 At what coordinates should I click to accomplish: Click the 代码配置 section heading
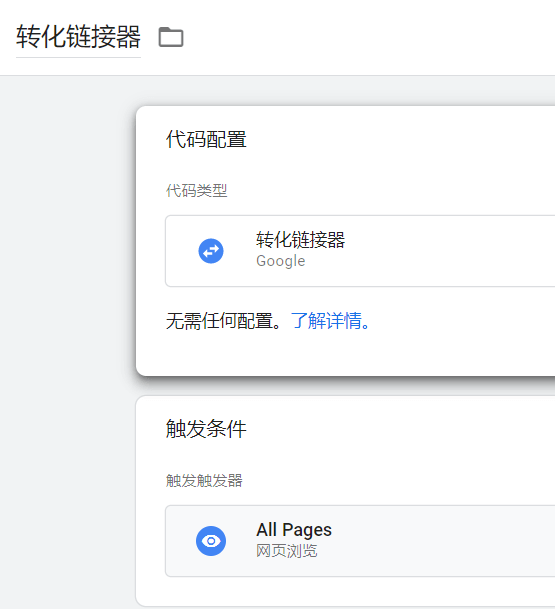click(x=206, y=139)
